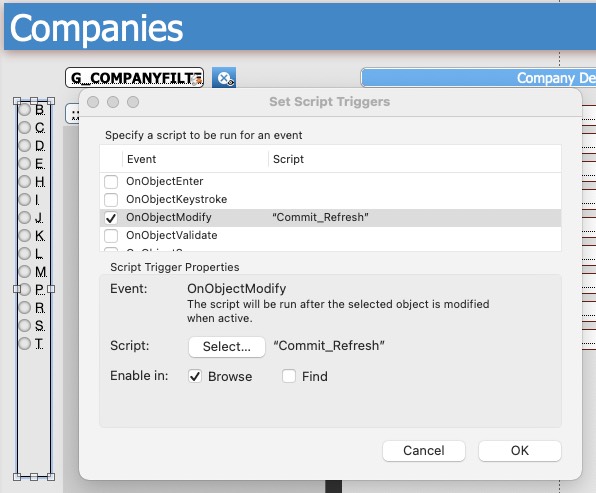Enable the OnObjectEnter trigger checkbox
This screenshot has height=493, width=596.
click(111, 181)
